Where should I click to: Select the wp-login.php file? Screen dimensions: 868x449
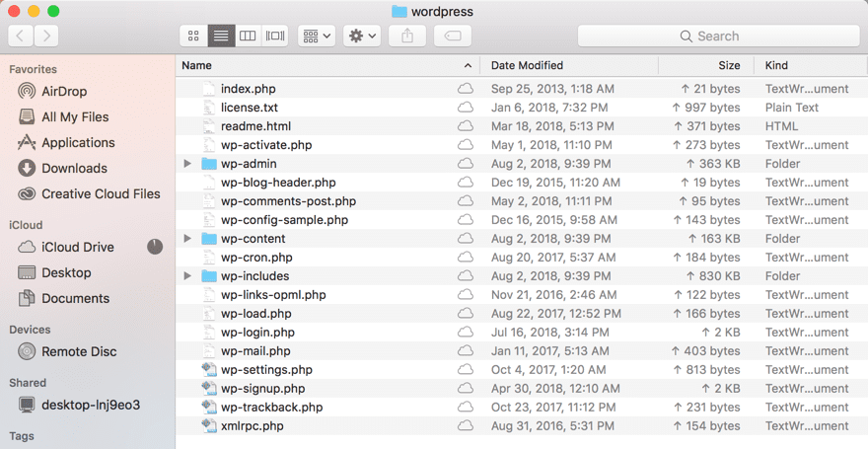tap(257, 333)
